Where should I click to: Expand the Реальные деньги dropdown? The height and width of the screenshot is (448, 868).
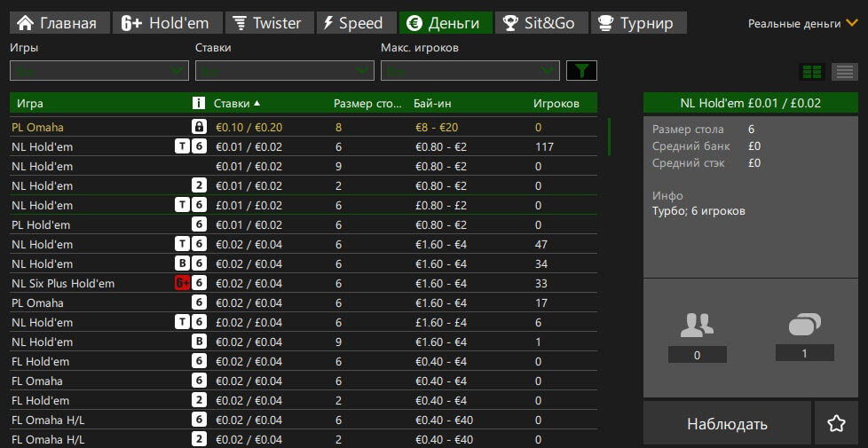(802, 24)
